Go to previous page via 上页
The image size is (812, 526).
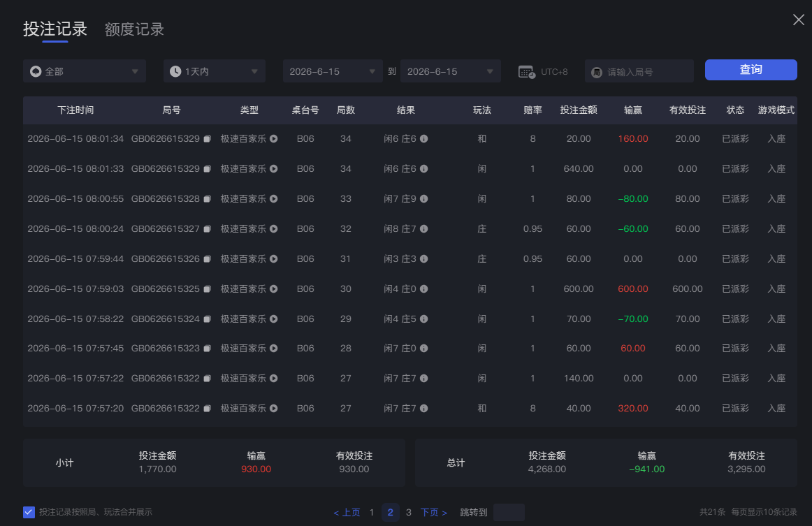347,512
